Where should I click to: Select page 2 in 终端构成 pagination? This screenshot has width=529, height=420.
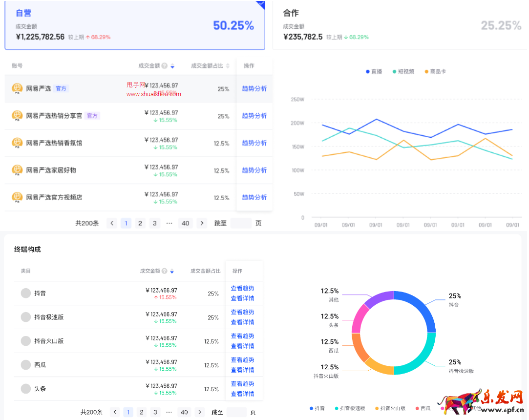point(142,412)
